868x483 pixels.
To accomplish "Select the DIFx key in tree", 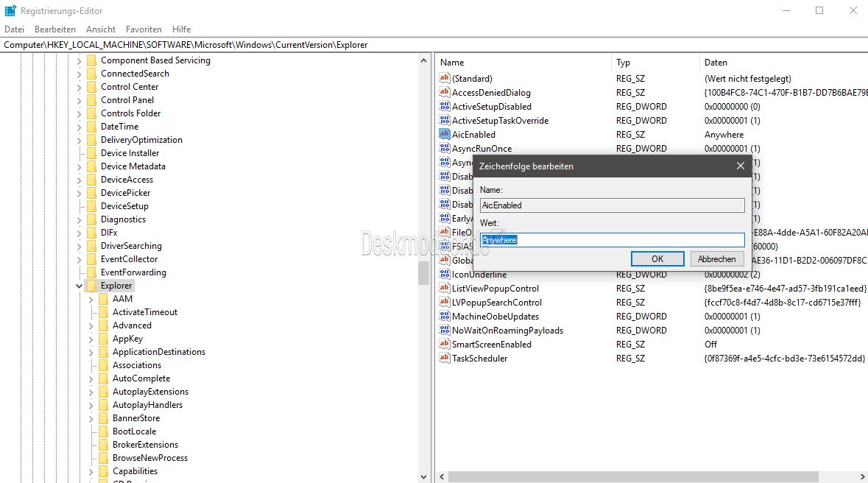I will [x=109, y=233].
